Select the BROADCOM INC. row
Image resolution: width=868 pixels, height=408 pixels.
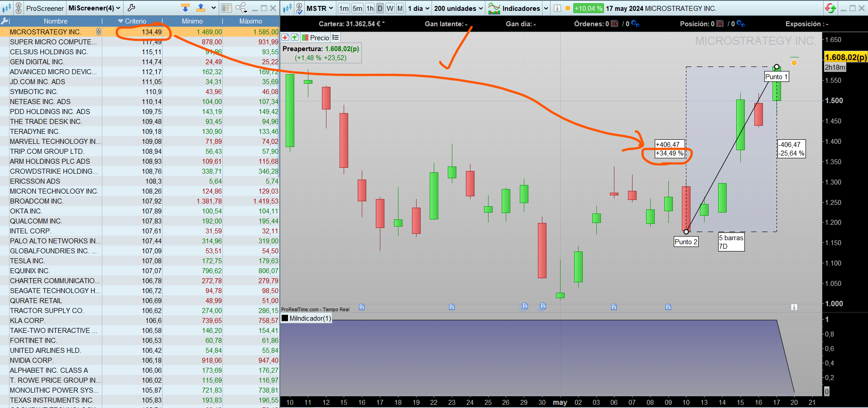pyautogui.click(x=140, y=201)
